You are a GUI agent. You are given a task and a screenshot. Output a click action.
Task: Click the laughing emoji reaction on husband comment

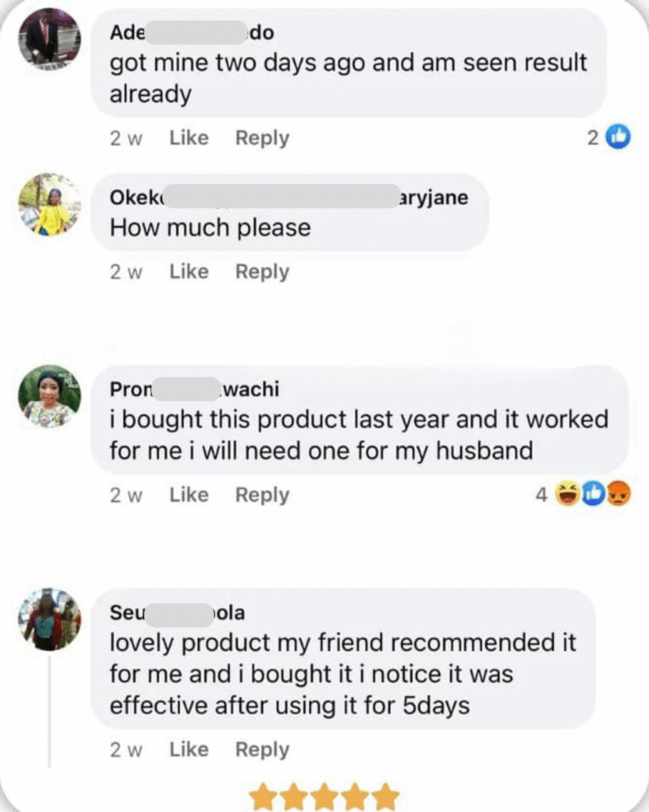(x=567, y=496)
